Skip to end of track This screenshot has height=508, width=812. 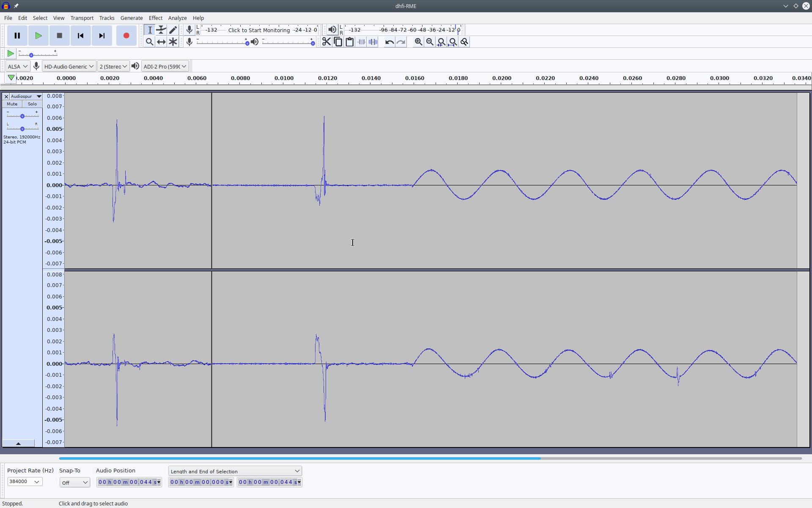[x=102, y=36]
